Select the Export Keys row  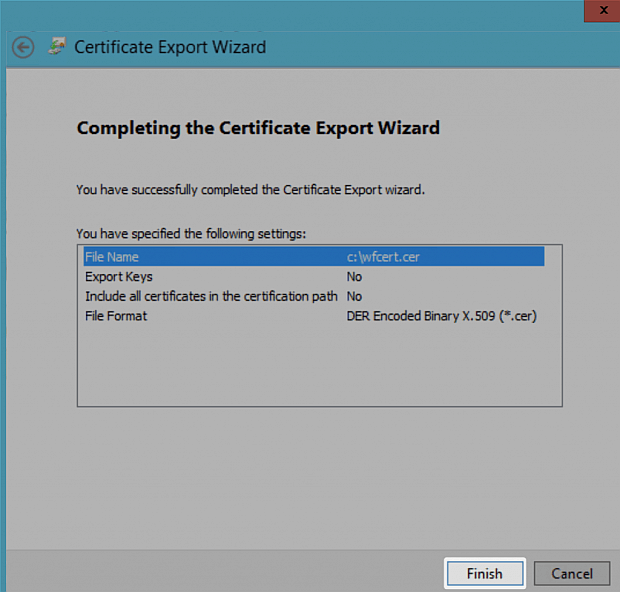click(314, 276)
